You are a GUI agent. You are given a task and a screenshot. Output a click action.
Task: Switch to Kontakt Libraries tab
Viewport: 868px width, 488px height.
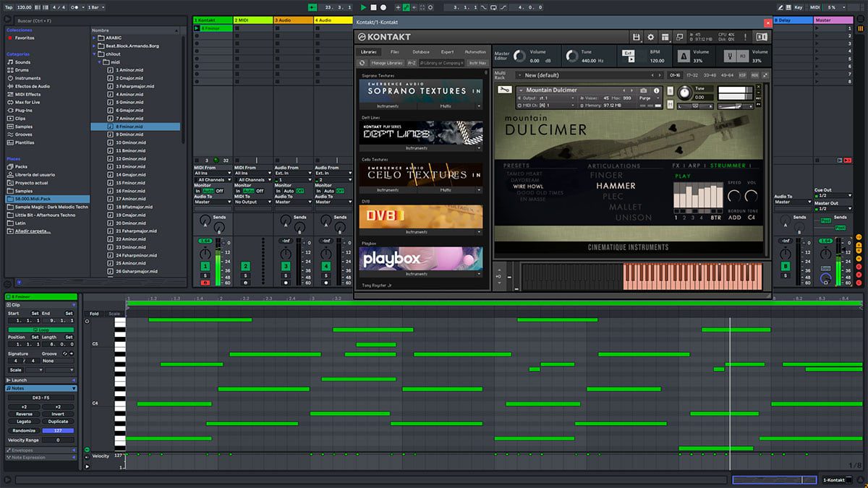(369, 52)
